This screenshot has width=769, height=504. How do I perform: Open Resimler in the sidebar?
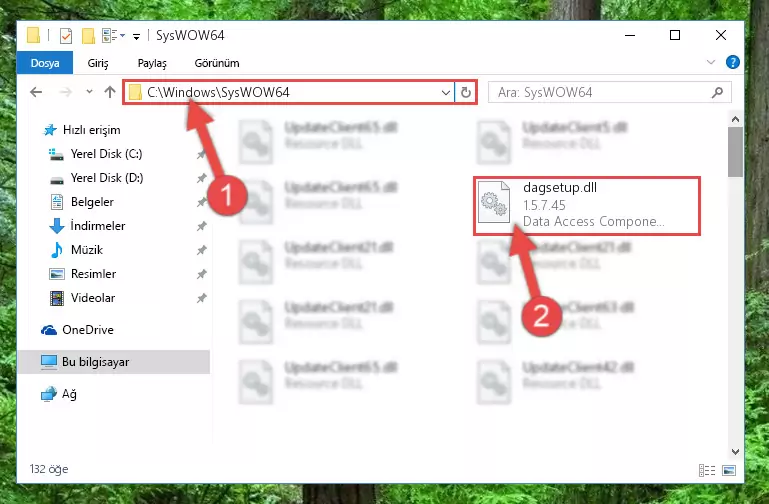(93, 274)
